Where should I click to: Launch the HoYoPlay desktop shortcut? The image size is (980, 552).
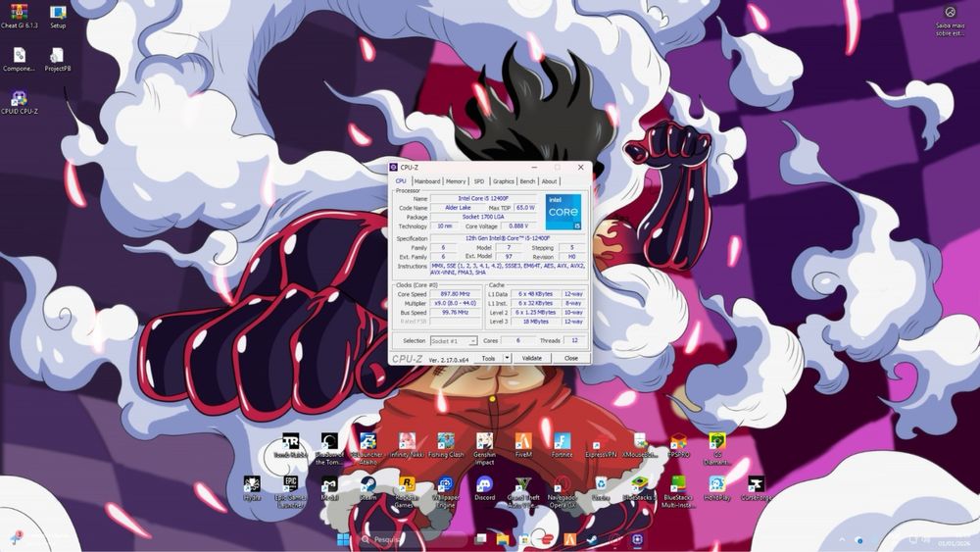pos(717,488)
